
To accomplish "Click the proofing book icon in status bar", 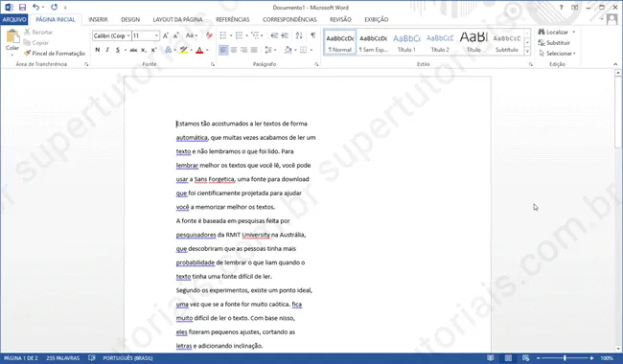I will pyautogui.click(x=92, y=358).
